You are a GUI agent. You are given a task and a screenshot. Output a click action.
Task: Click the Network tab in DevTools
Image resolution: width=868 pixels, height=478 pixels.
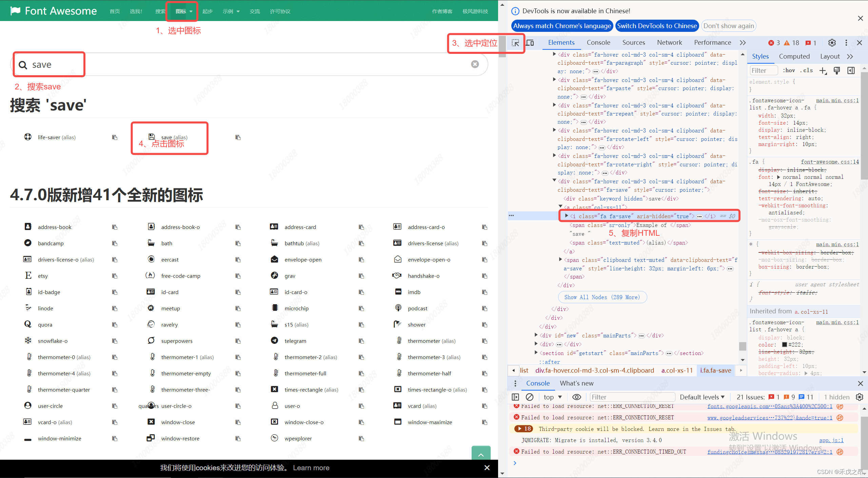click(669, 42)
